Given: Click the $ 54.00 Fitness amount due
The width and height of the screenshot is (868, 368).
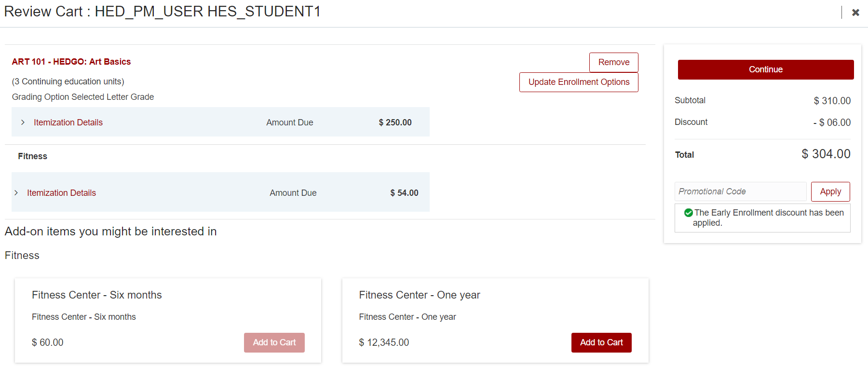Looking at the screenshot, I should tap(404, 193).
